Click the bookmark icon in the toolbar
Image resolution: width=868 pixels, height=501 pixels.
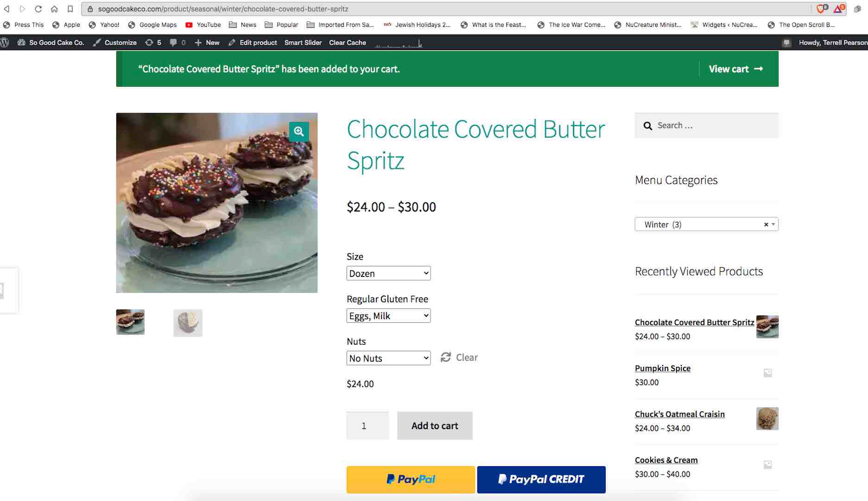coord(70,9)
